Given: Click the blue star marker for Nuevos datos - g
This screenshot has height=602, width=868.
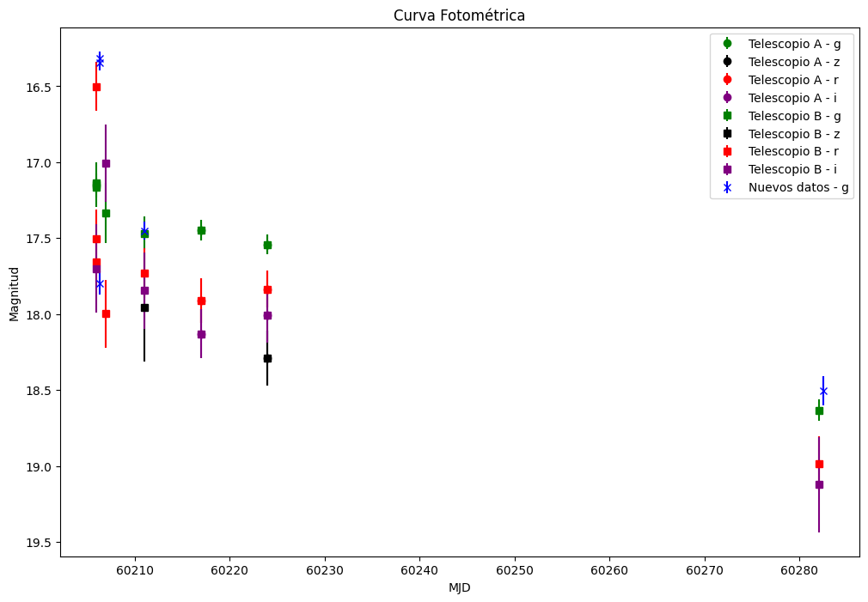Looking at the screenshot, I should coord(727,187).
